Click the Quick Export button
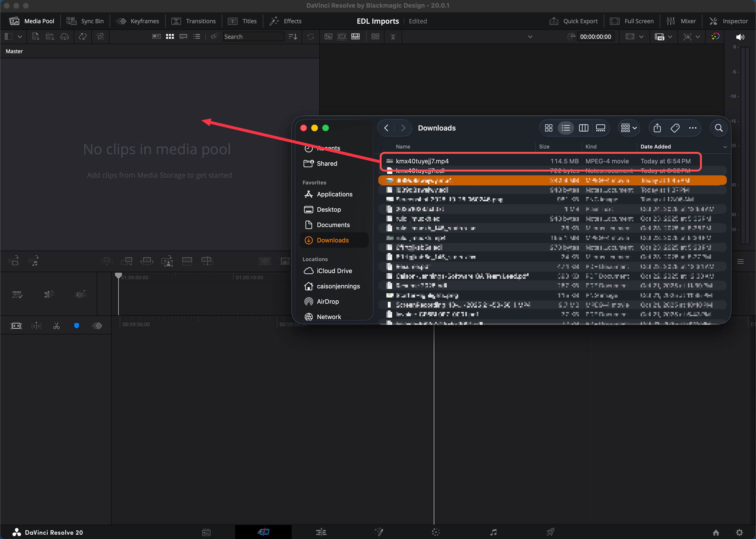This screenshot has width=756, height=539. (x=574, y=21)
